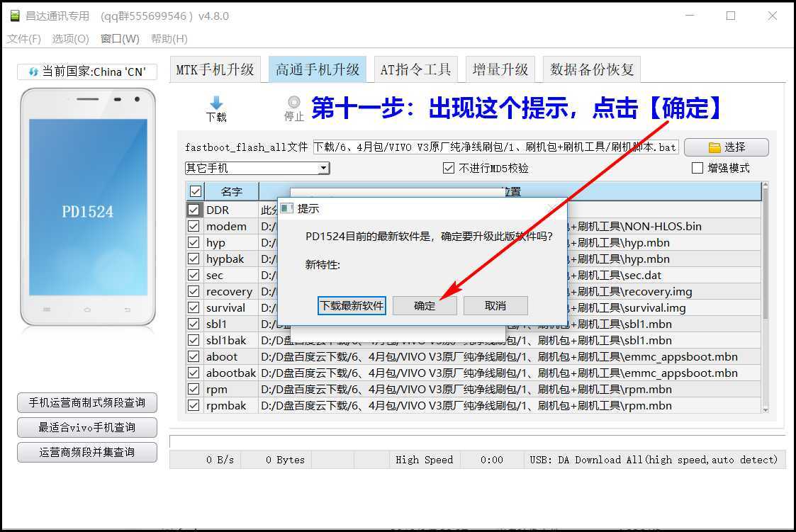Open the 帮助 menu
This screenshot has width=796, height=532.
[169, 39]
